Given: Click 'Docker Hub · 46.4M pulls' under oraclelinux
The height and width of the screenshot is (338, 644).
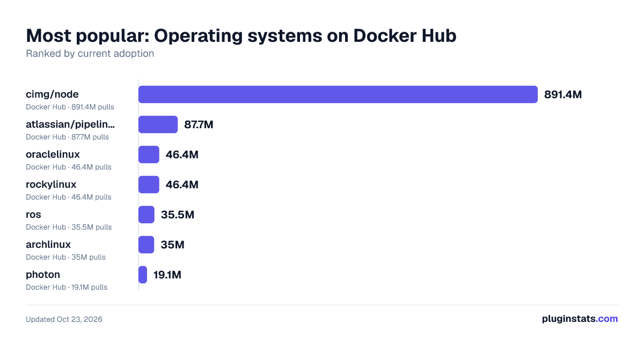Looking at the screenshot, I should click(69, 167).
